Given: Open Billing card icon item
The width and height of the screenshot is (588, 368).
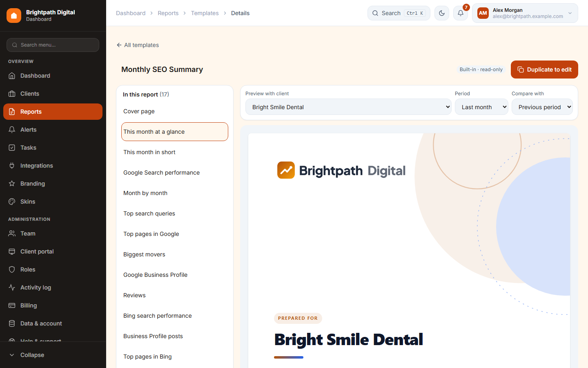Looking at the screenshot, I should point(53,305).
